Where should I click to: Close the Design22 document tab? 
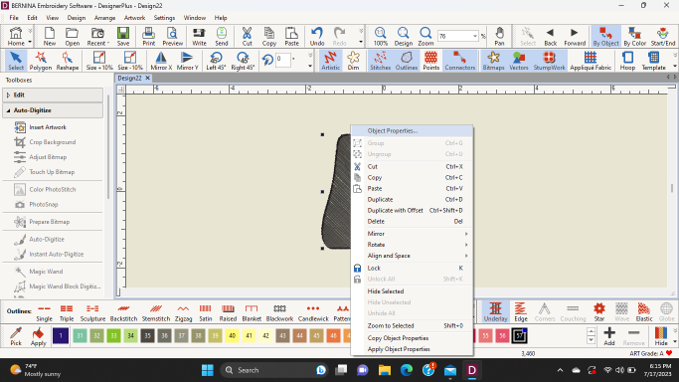pos(148,78)
